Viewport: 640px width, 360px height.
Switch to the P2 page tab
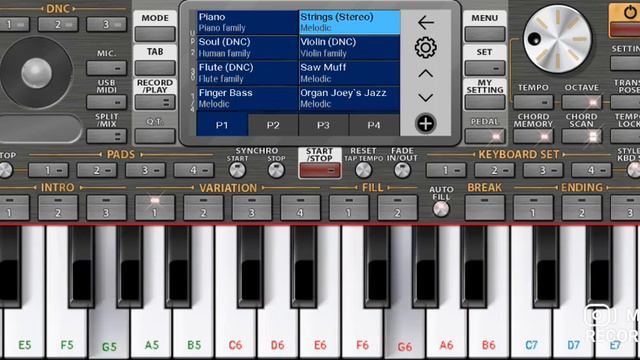click(273, 125)
